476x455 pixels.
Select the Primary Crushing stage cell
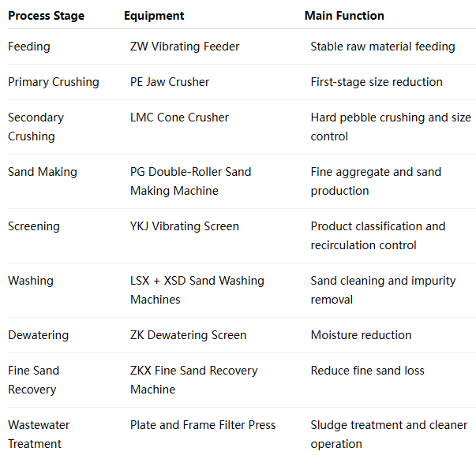pyautogui.click(x=54, y=82)
